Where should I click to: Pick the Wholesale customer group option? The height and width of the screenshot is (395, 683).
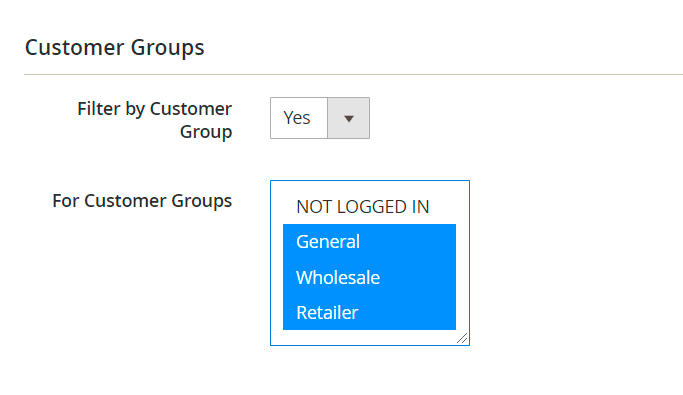pos(369,277)
